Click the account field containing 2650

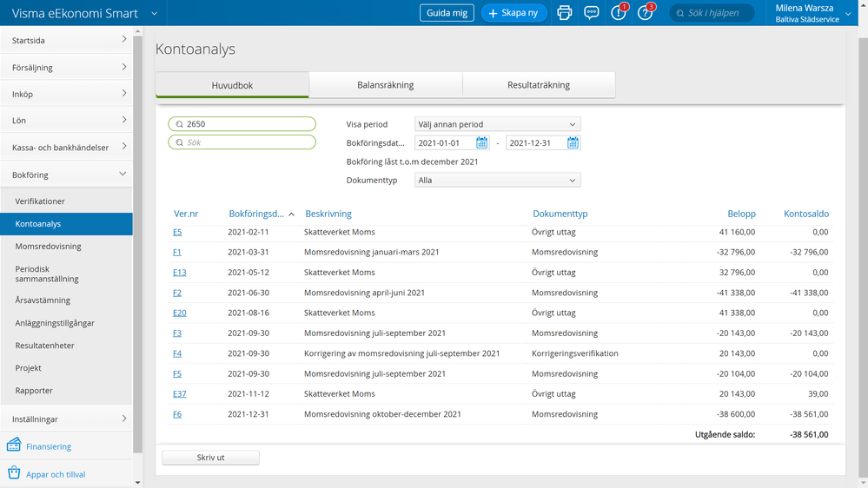click(242, 124)
